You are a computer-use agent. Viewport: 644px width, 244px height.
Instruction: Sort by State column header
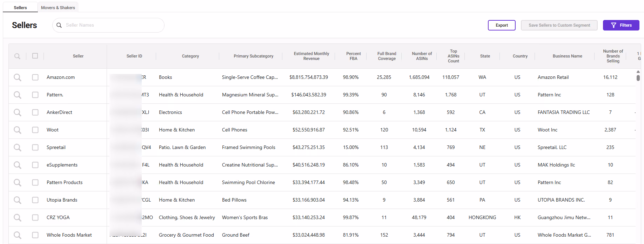tap(485, 56)
